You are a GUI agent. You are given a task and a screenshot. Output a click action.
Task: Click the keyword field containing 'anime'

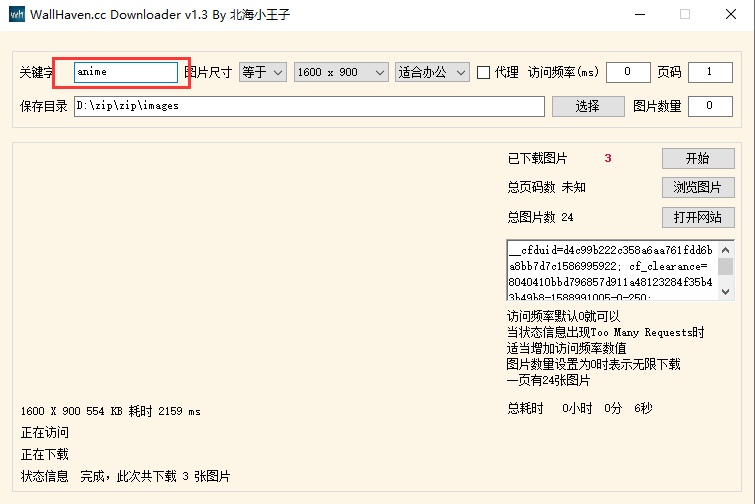[126, 72]
